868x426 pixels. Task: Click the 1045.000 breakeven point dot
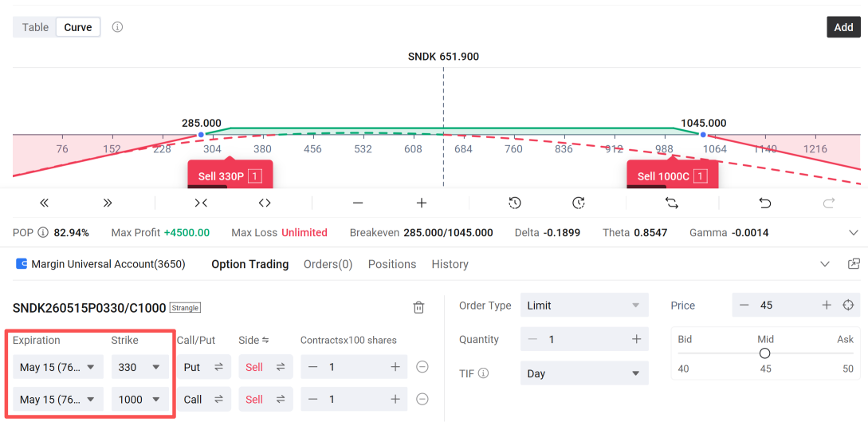tap(703, 135)
